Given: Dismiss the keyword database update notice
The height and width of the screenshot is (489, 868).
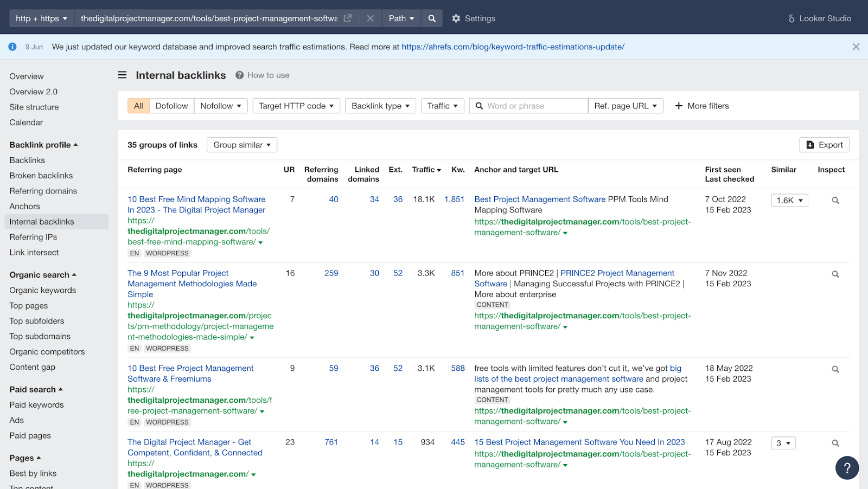Looking at the screenshot, I should coord(856,47).
